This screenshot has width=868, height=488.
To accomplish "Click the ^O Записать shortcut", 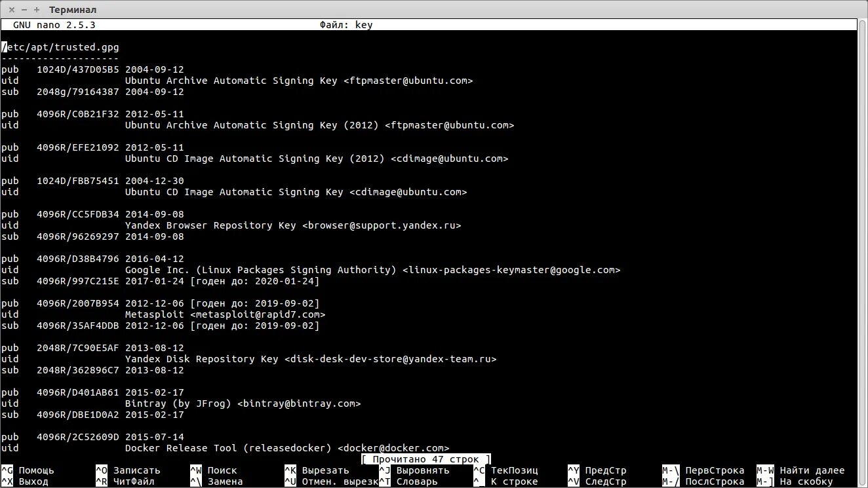I will 128,470.
